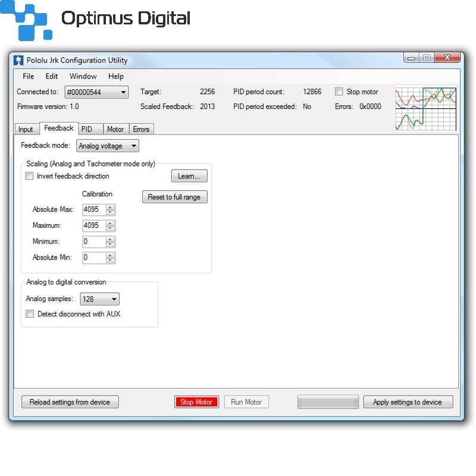Click the PID period count 12866
The width and height of the screenshot is (476, 476).
[312, 92]
